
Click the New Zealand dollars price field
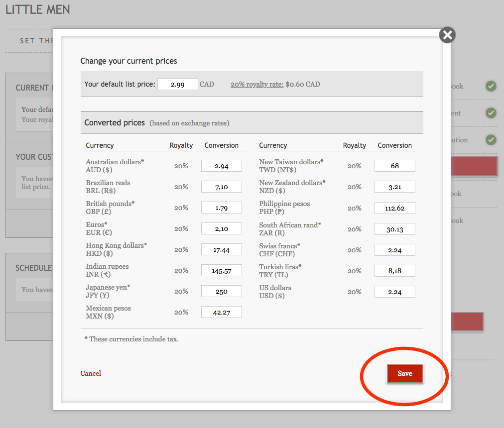(394, 187)
